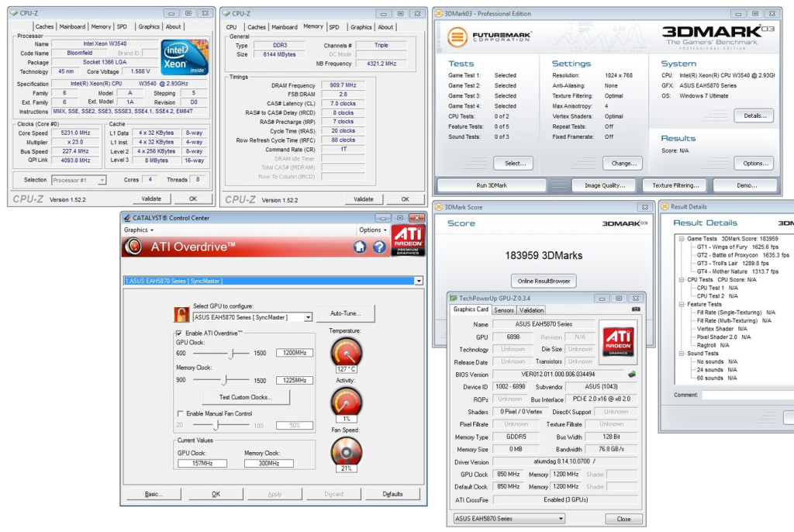Click the Intel Xeon logo in CPU-Z
Viewport: 794px width, 532px height.
(x=185, y=57)
